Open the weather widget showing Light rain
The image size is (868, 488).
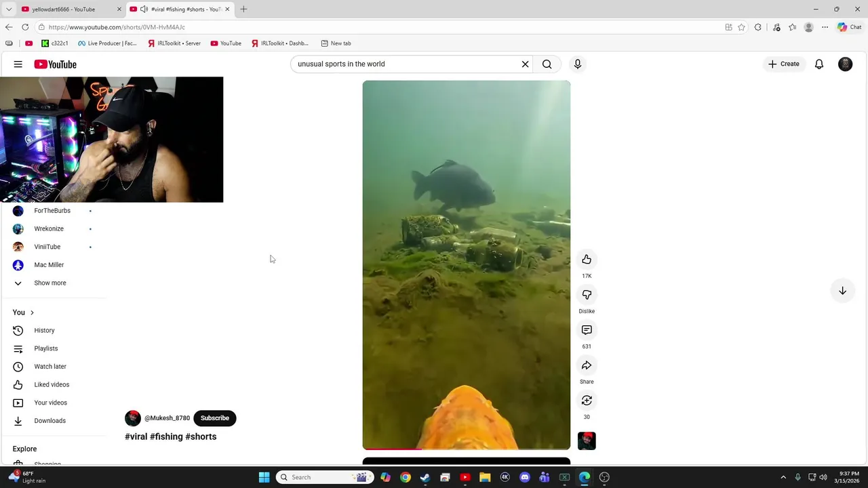[x=27, y=477]
